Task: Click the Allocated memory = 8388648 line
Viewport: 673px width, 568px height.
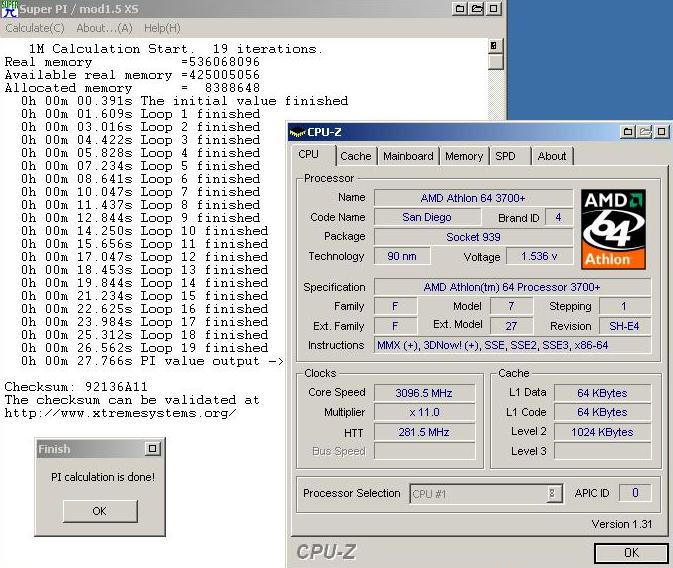Action: coord(132,88)
